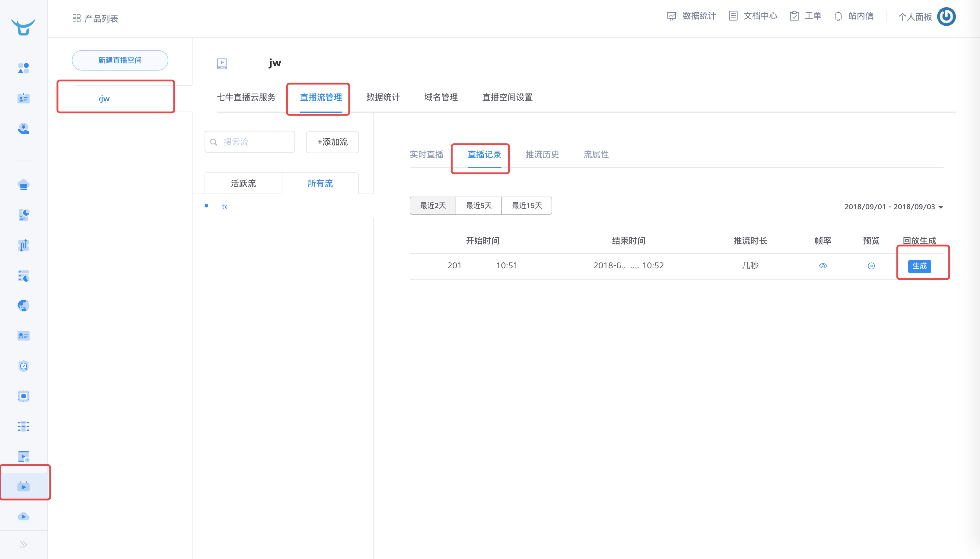Click the Qiniu bull logo icon
Viewport: 980px width, 559px height.
[x=23, y=27]
